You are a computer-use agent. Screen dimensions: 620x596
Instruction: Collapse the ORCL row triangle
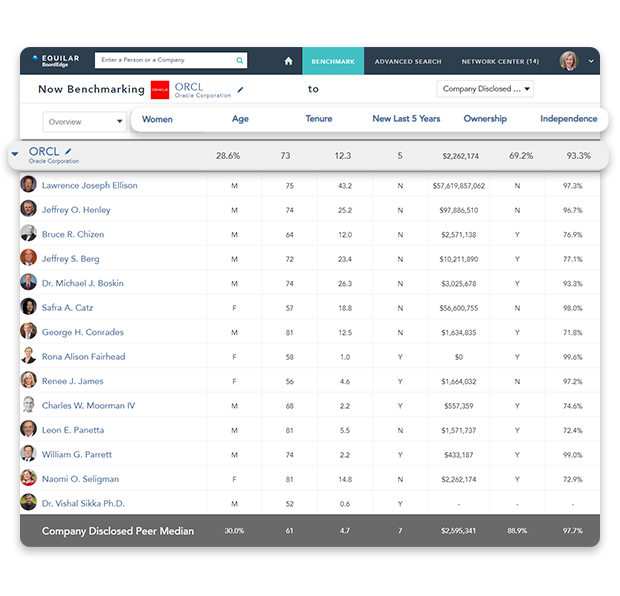(15, 154)
